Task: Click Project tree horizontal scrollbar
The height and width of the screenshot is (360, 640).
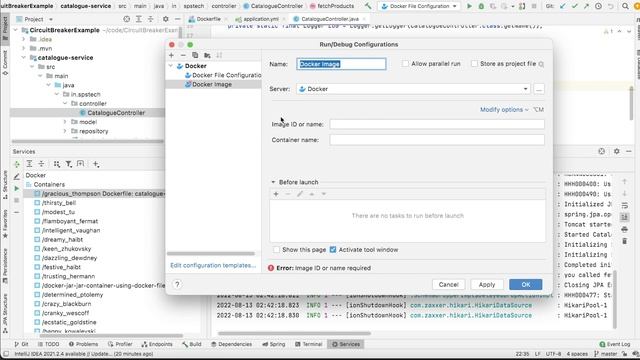Action: tap(87, 141)
